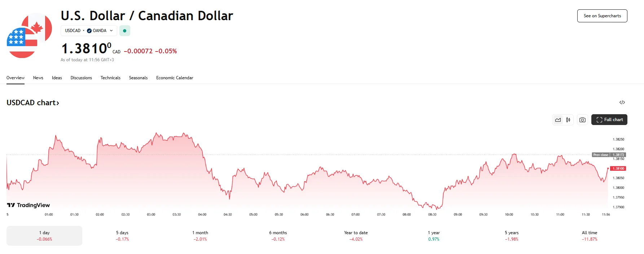The height and width of the screenshot is (254, 644).
Task: Click the green market status dot
Action: [x=124, y=31]
